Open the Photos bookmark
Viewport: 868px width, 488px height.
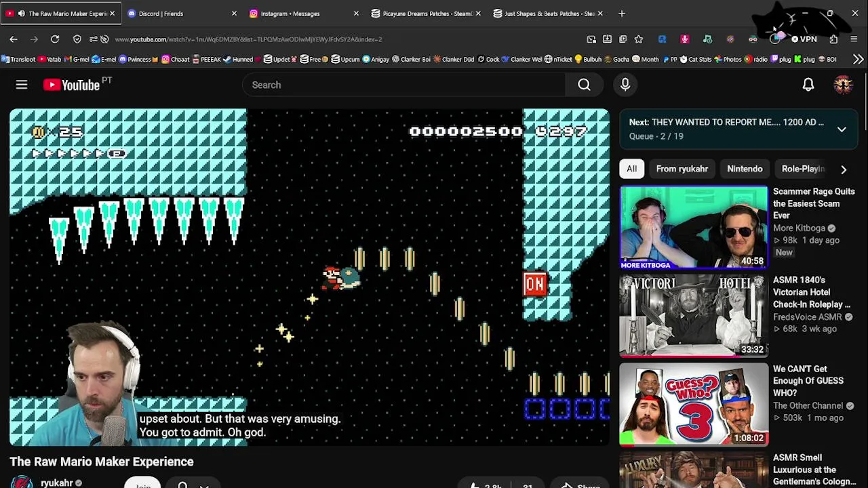click(728, 60)
